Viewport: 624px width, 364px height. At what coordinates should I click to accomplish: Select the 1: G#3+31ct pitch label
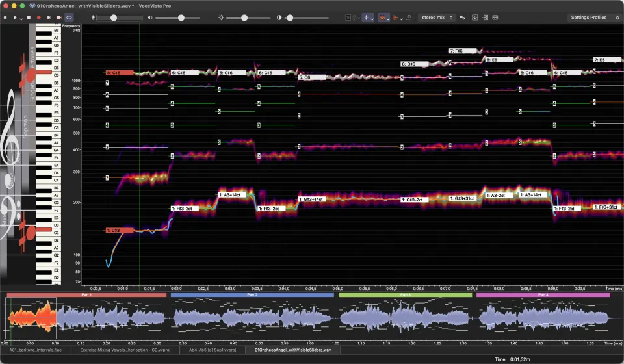coord(463,198)
